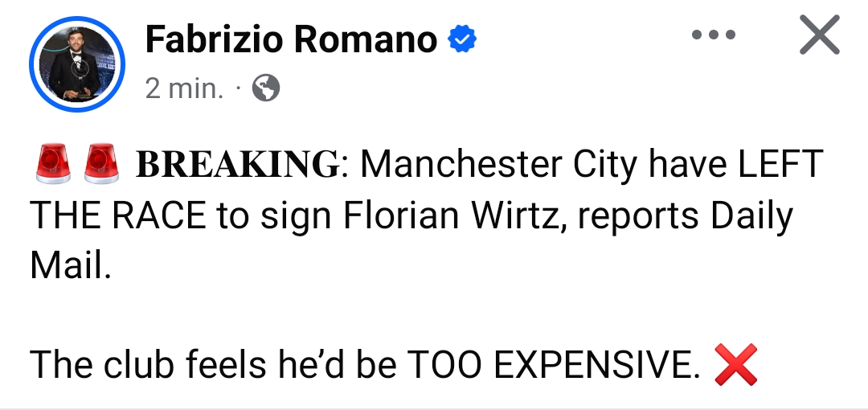The width and height of the screenshot is (868, 410).
Task: Click 'THE RACE' text in the post
Action: click(x=117, y=216)
